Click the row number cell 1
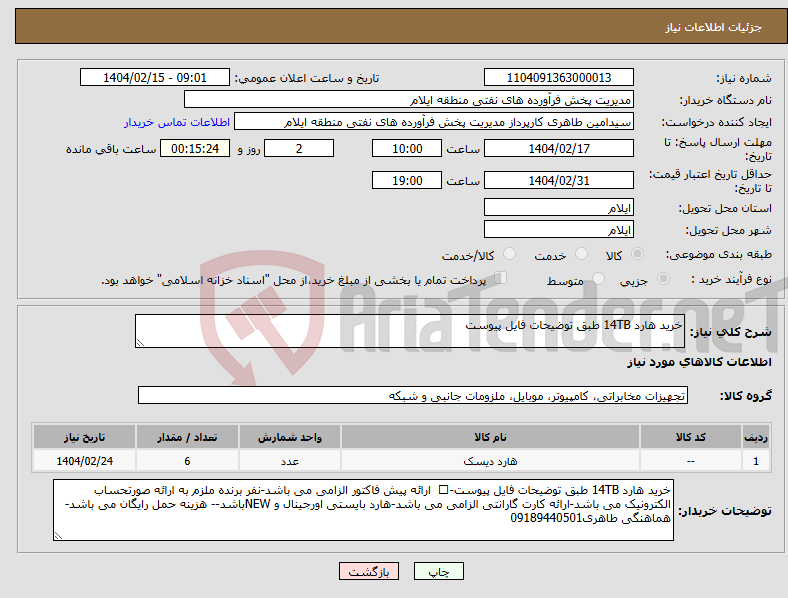 click(756, 461)
